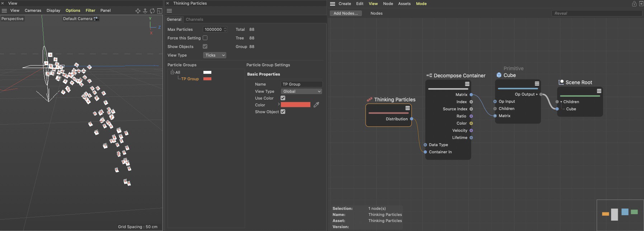Open the Global View Type dropdown
Viewport: 644px width, 231px height.
(301, 91)
